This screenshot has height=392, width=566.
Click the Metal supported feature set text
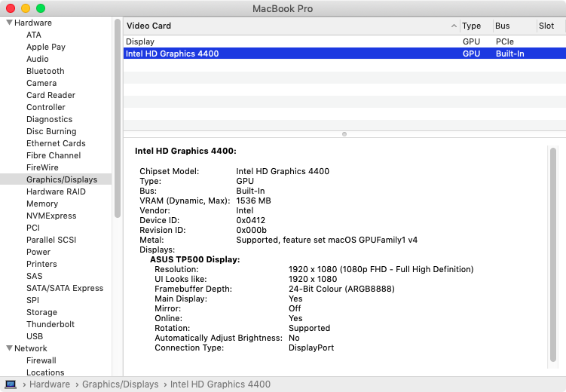pos(326,240)
